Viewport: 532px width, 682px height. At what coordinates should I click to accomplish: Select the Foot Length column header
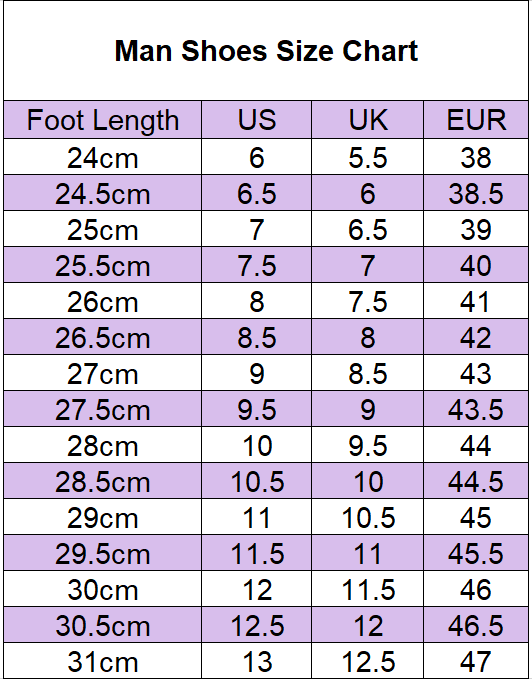(103, 120)
